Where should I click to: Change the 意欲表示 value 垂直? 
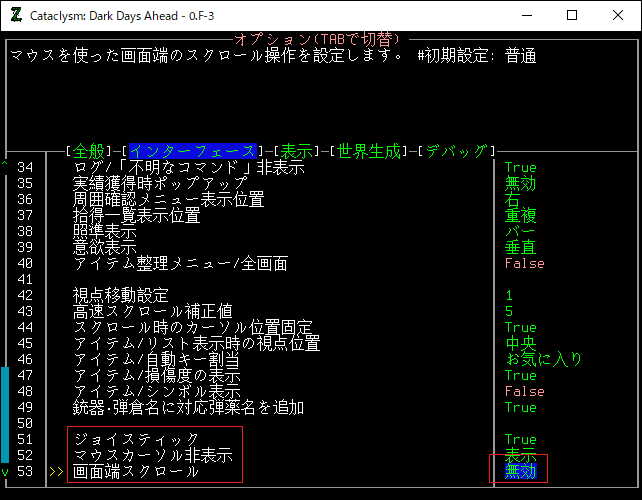click(x=520, y=247)
